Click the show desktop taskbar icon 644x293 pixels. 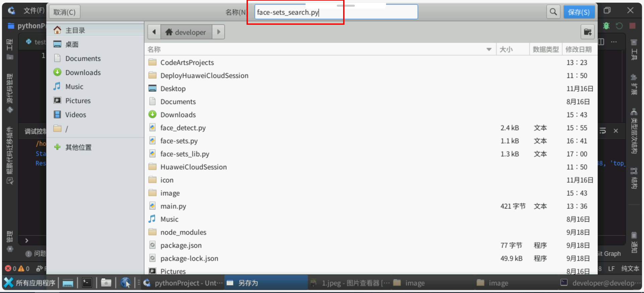[x=68, y=283]
